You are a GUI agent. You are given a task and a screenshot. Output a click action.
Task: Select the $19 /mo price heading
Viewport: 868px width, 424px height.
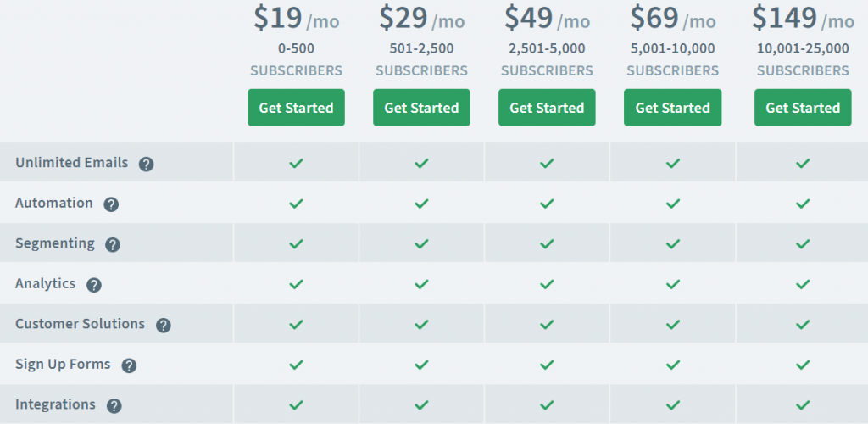[296, 19]
